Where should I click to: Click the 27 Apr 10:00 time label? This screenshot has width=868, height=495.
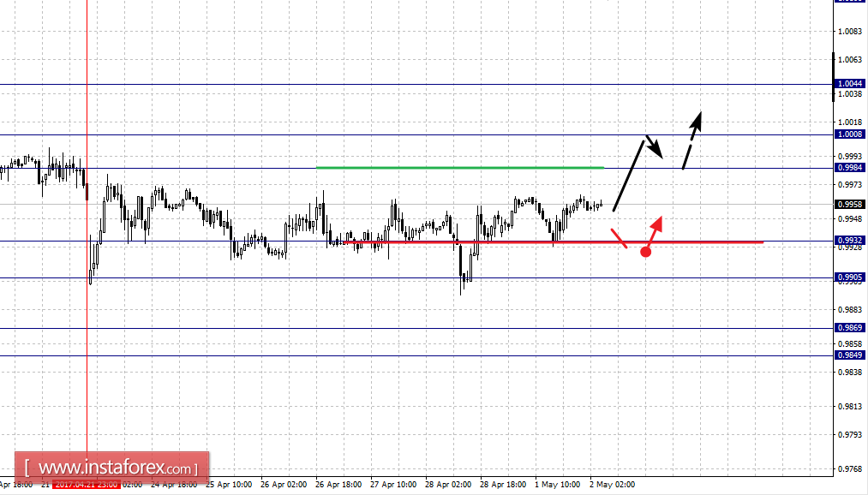pos(393,485)
